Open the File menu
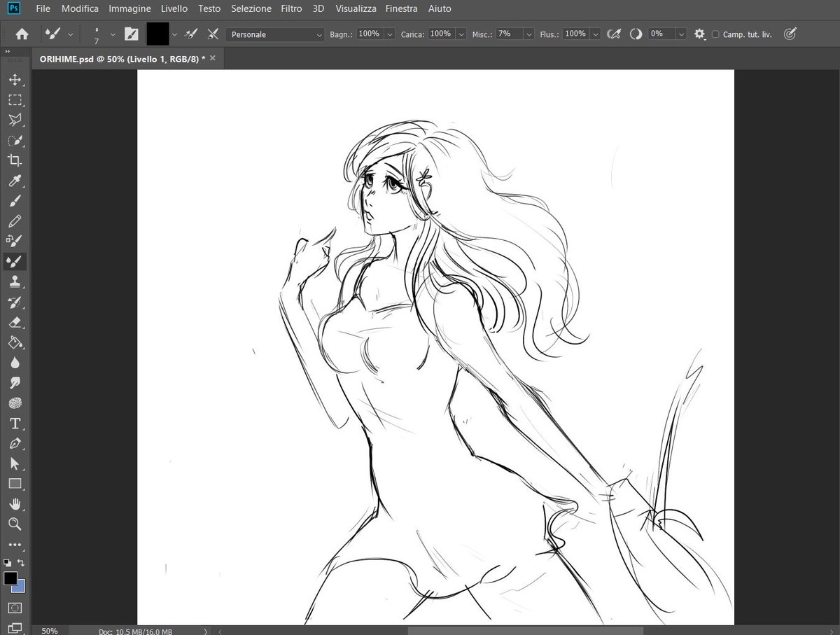This screenshot has height=635, width=840. tap(43, 9)
